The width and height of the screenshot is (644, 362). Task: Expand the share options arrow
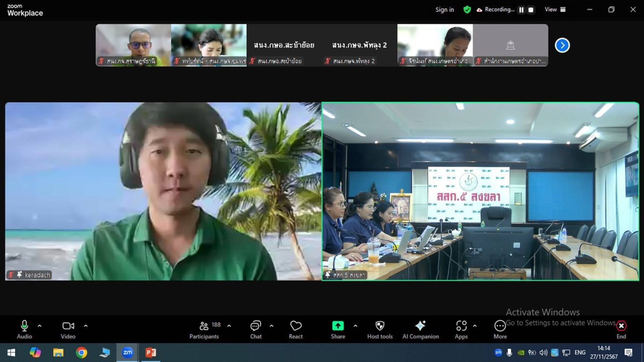coord(355,326)
